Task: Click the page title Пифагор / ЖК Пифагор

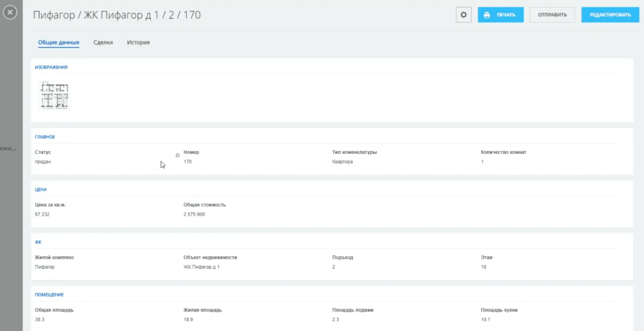Action: [x=117, y=15]
